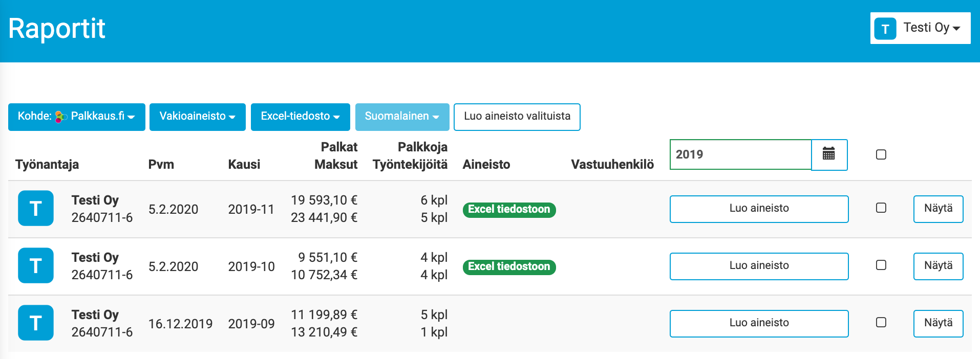The image size is (980, 359).
Task: Expand the Excel-tiedosto dropdown
Action: [x=300, y=117]
